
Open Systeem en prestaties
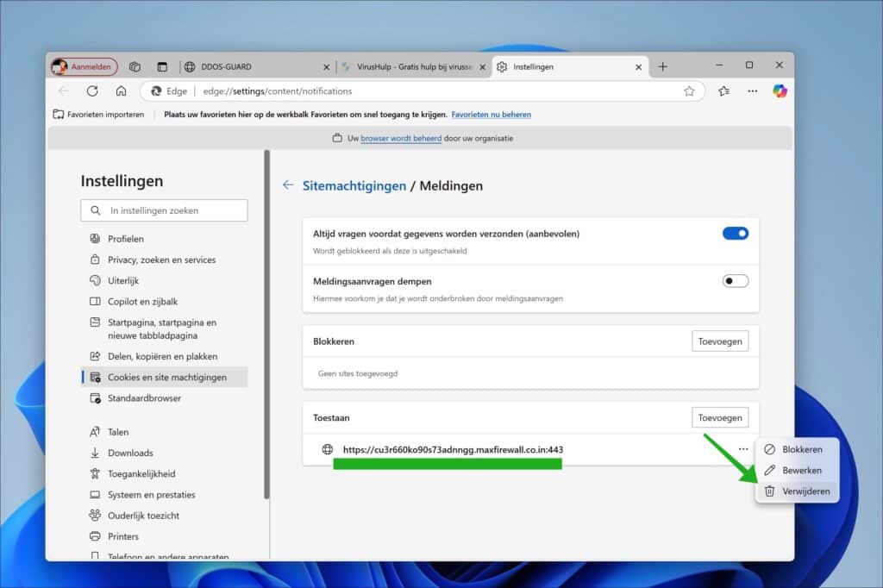(164, 495)
